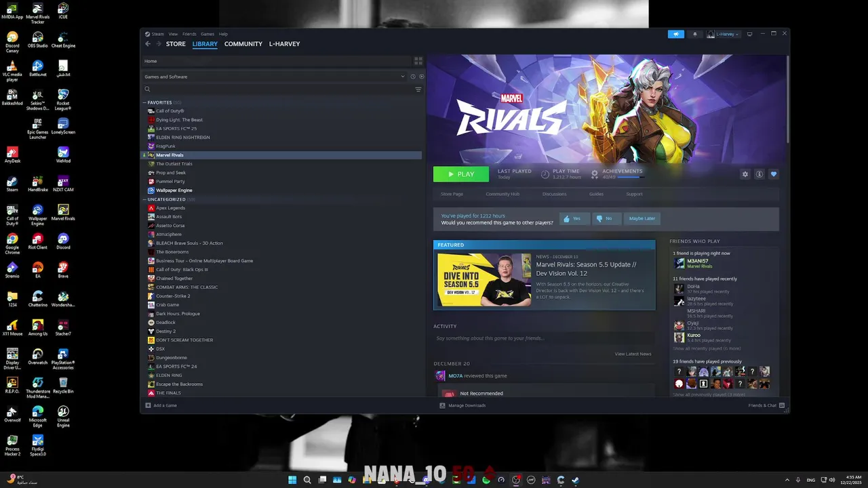
Task: Focus the library search field
Action: [x=278, y=89]
